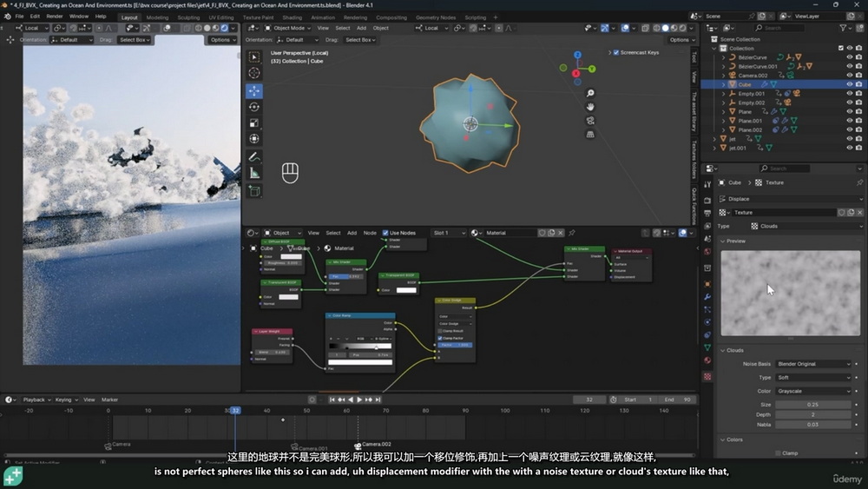Hide the Cube object with its eye icon

point(850,84)
